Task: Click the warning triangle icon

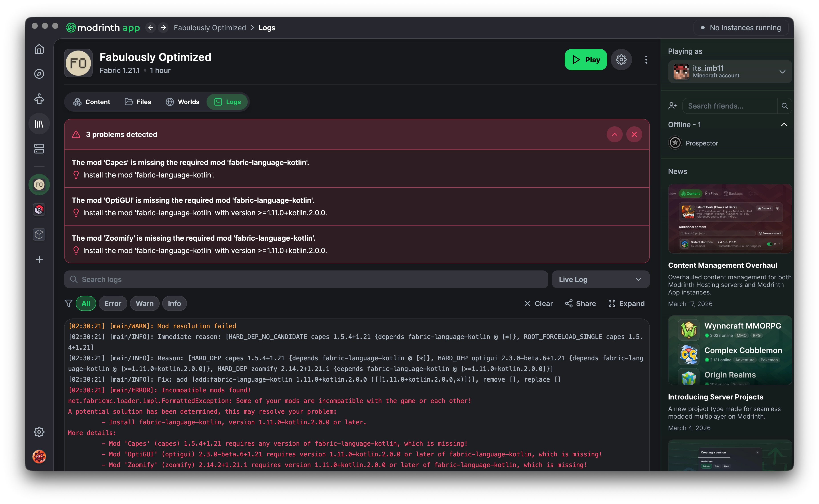Action: pyautogui.click(x=76, y=134)
